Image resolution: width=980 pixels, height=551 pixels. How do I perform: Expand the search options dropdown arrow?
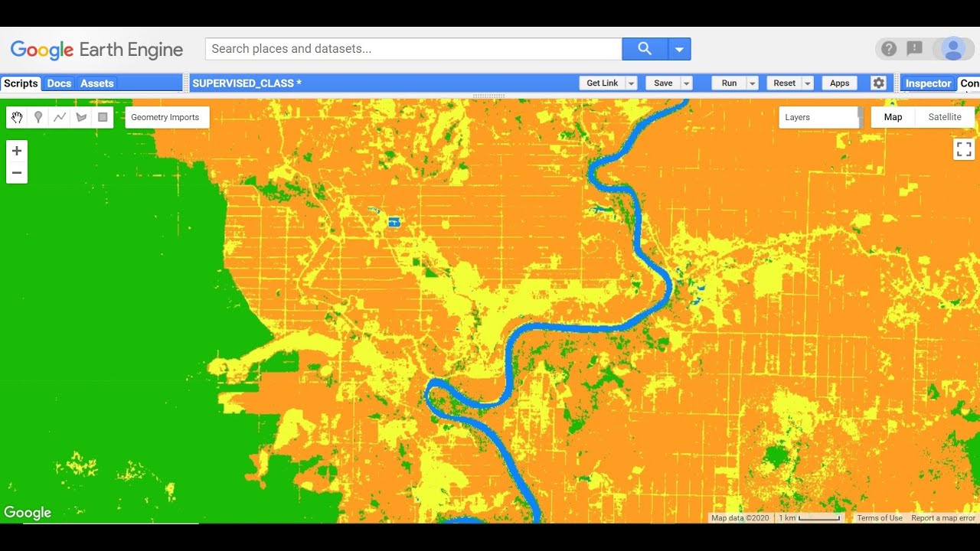click(x=679, y=49)
